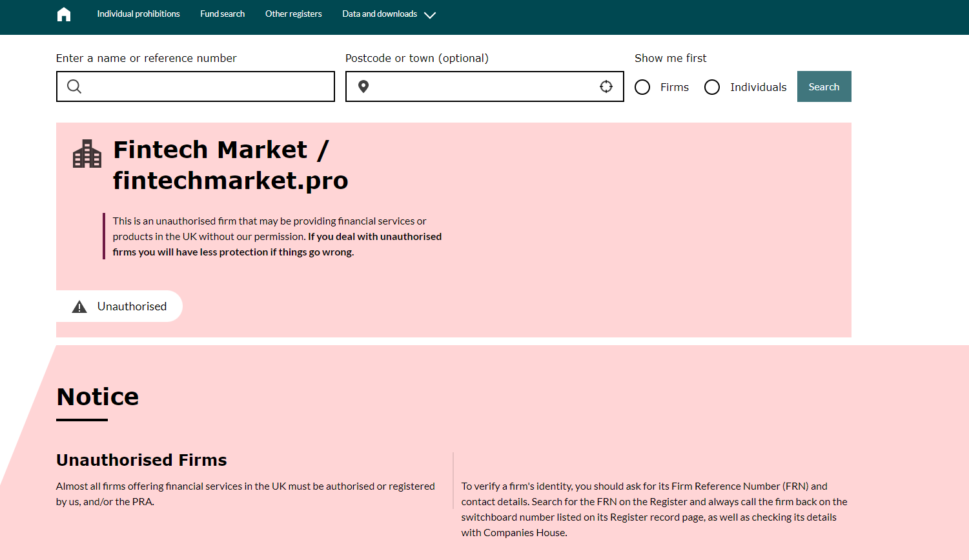
Task: Click the magnifier icon in name field
Action: tap(74, 86)
